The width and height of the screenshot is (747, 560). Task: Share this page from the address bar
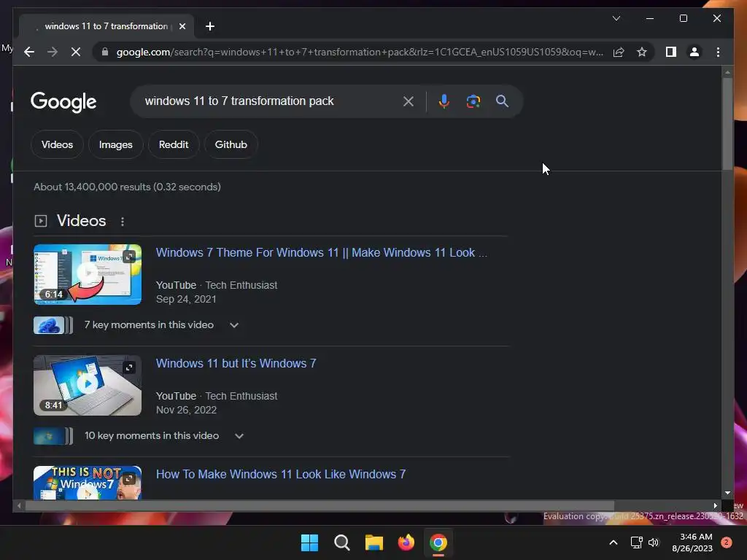pyautogui.click(x=619, y=52)
